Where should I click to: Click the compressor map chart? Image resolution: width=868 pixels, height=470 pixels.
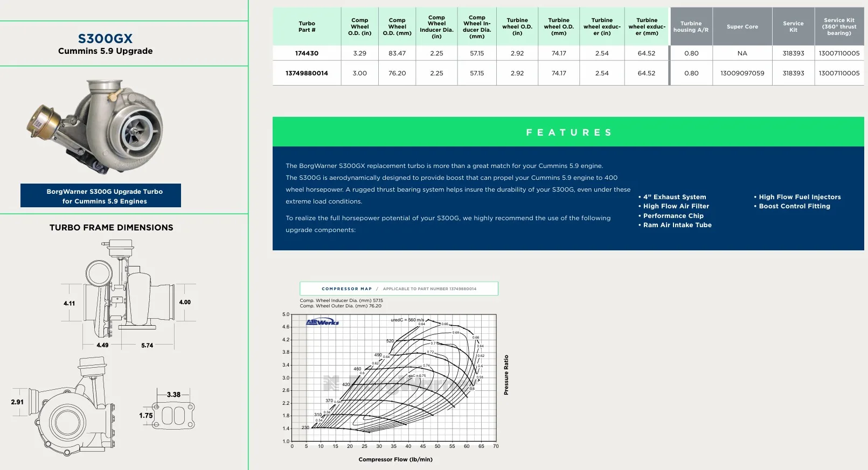[x=394, y=378]
